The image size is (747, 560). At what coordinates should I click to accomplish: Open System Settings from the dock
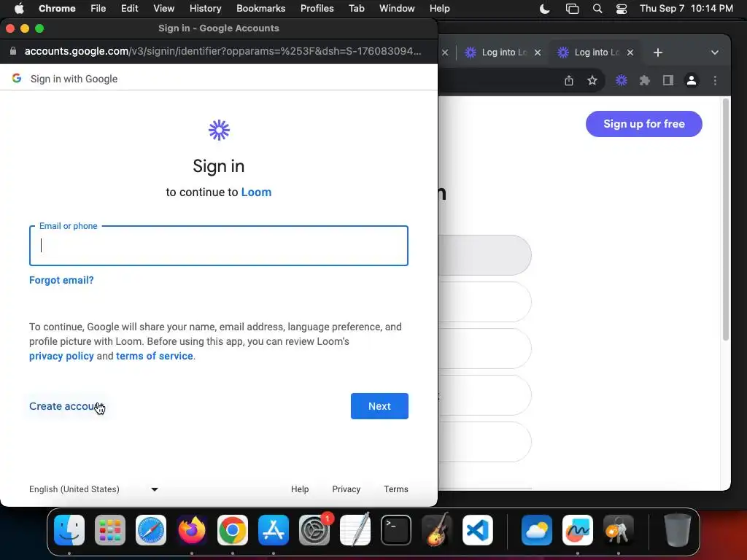[x=314, y=530]
